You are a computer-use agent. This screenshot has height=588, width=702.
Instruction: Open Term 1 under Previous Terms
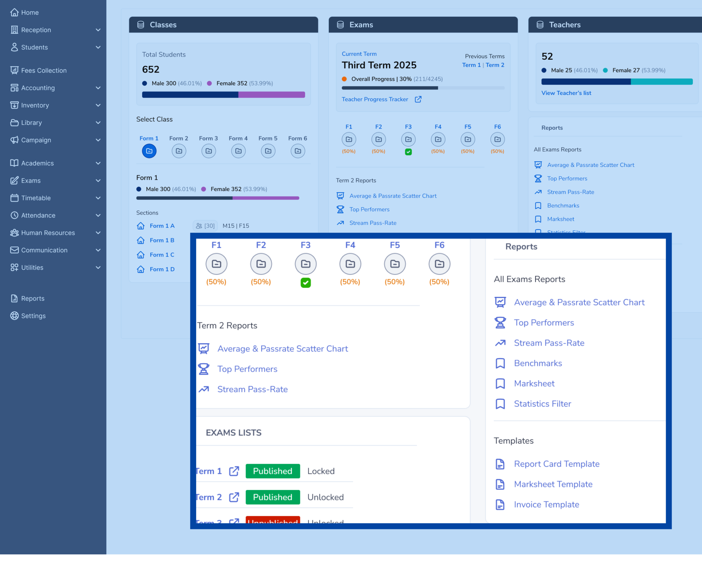click(x=471, y=65)
